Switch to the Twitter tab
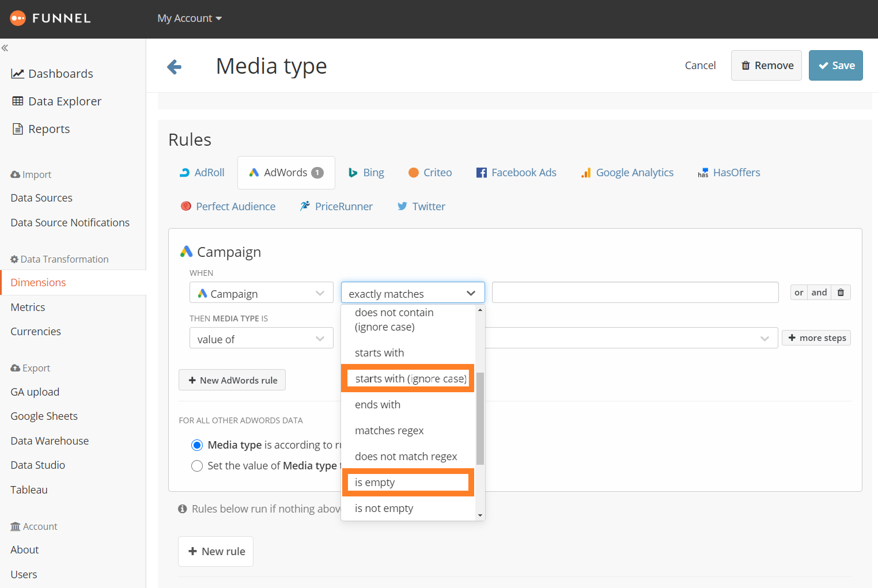Screen dimensions: 878x588 point(421,206)
